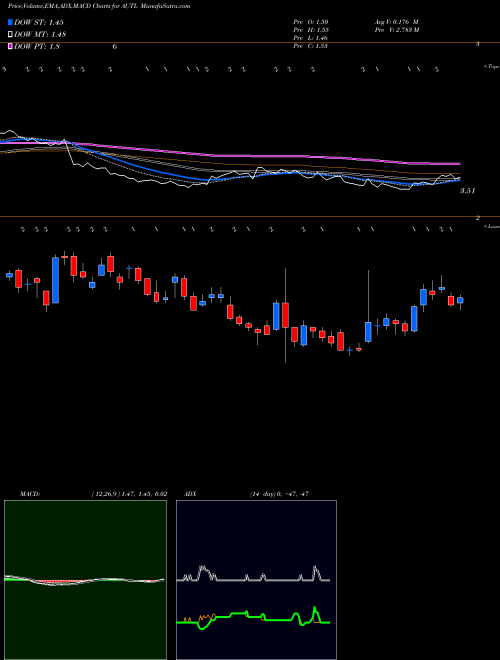
Task: Click the blue DOW ST legend swatch
Action: click(x=10, y=22)
